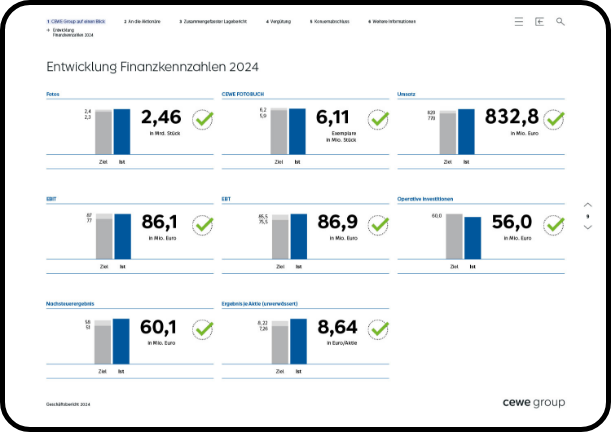The height and width of the screenshot is (432, 611).
Task: Click the green checkmark in Fotos card
Action: tap(203, 120)
